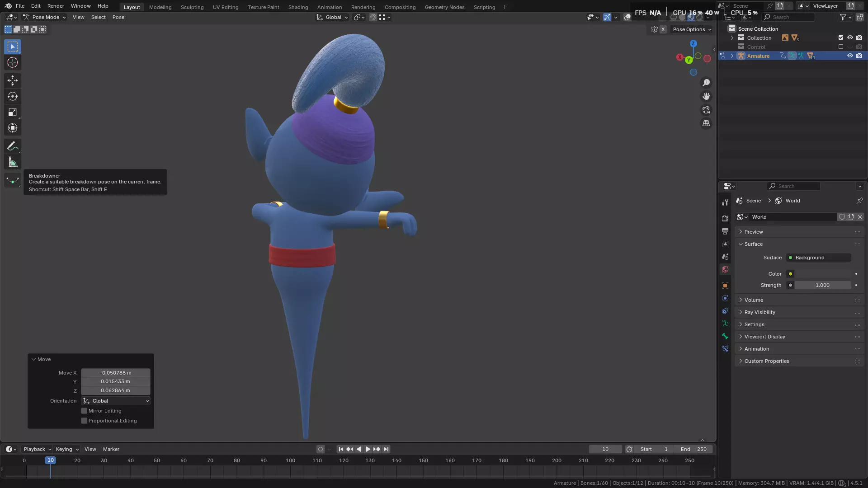The image size is (868, 488).
Task: Open the Output properties tab
Action: point(725,231)
